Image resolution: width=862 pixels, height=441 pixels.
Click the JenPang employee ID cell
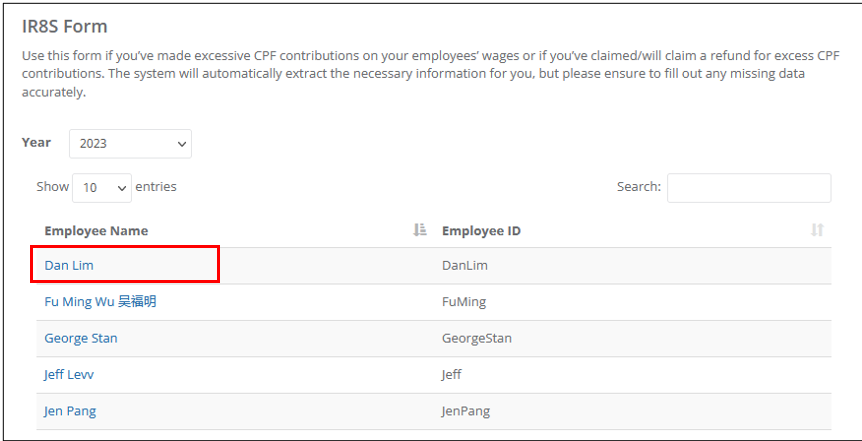466,411
